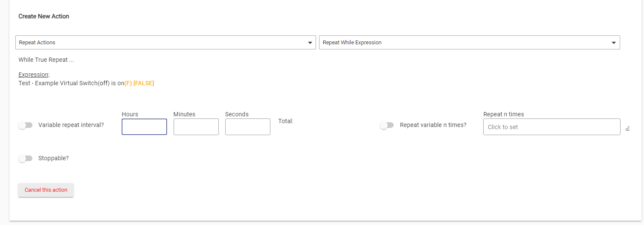Viewport: 644px width, 225px height.
Task: Click the enter-arrow icon beside Repeat n times
Action: click(627, 129)
